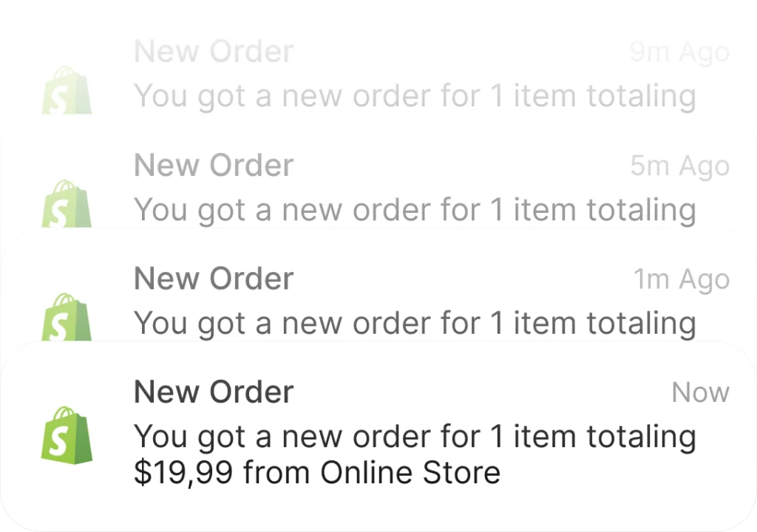Open the New Order title from 5m ago
Viewport: 757px width, 532px height.
pyautogui.click(x=214, y=165)
